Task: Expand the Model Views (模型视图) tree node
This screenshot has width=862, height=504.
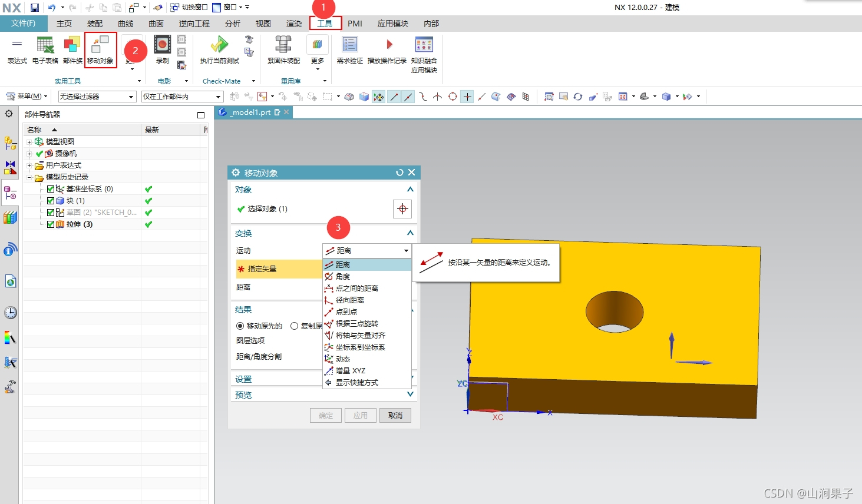Action: pyautogui.click(x=29, y=142)
